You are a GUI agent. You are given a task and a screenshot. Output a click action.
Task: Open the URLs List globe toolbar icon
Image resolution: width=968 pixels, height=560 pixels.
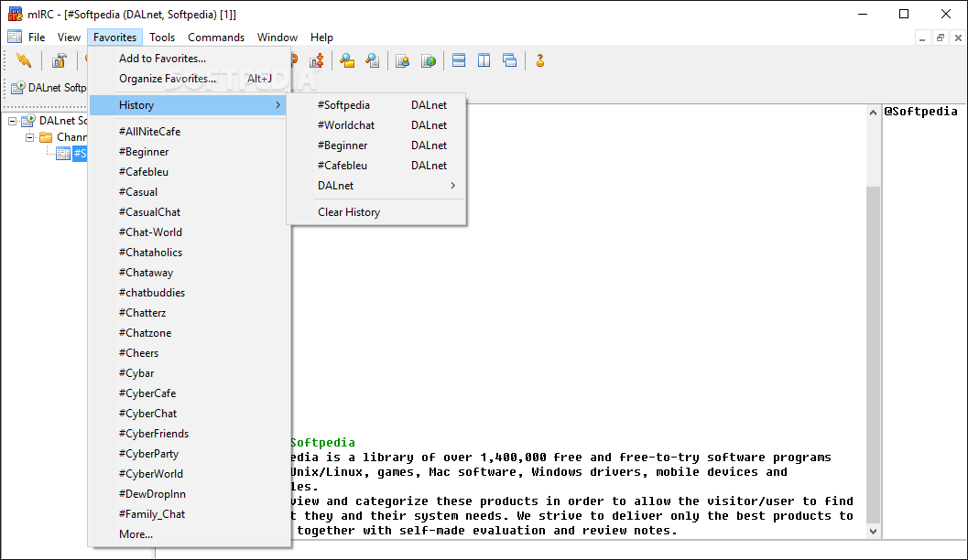(428, 60)
